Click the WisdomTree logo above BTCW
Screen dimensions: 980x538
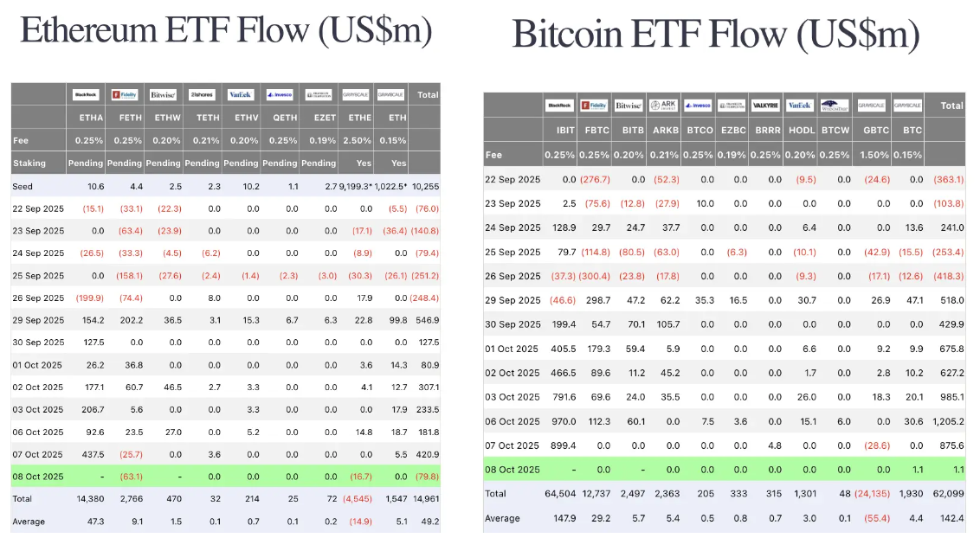(833, 106)
